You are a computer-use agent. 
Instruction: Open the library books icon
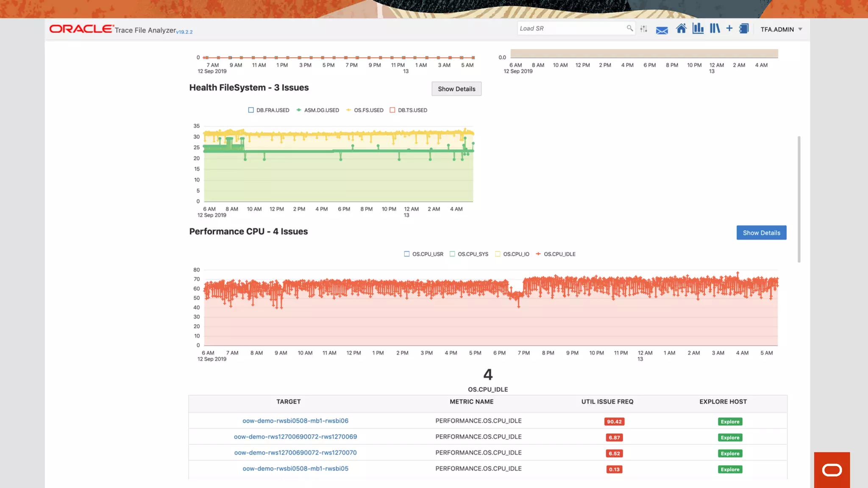[715, 29]
